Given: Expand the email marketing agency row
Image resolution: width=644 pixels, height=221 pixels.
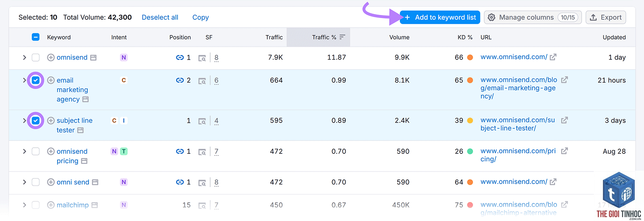Looking at the screenshot, I should [x=25, y=80].
